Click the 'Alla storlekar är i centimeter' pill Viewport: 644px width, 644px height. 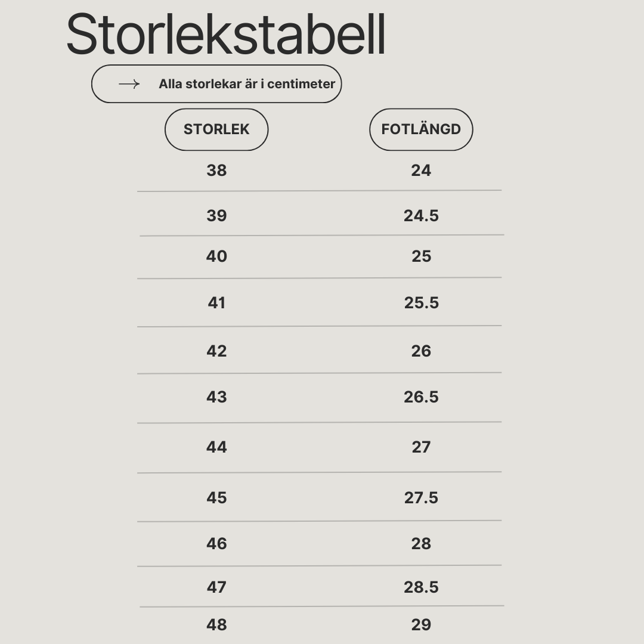pyautogui.click(x=216, y=84)
